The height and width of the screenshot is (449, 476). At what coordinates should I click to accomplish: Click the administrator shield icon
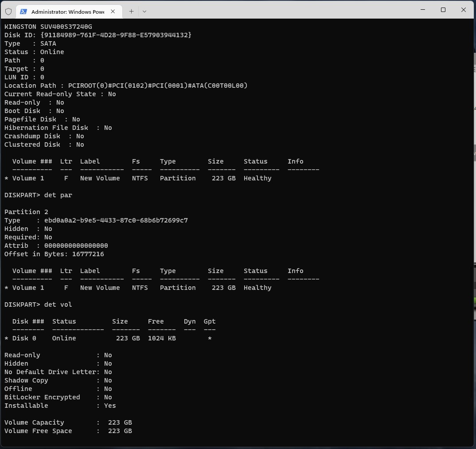click(8, 12)
